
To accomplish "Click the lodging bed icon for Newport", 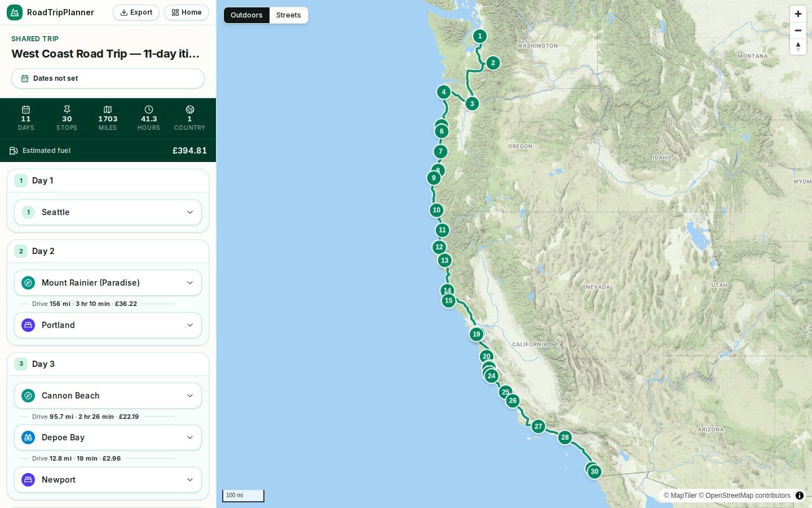I will click(x=28, y=480).
